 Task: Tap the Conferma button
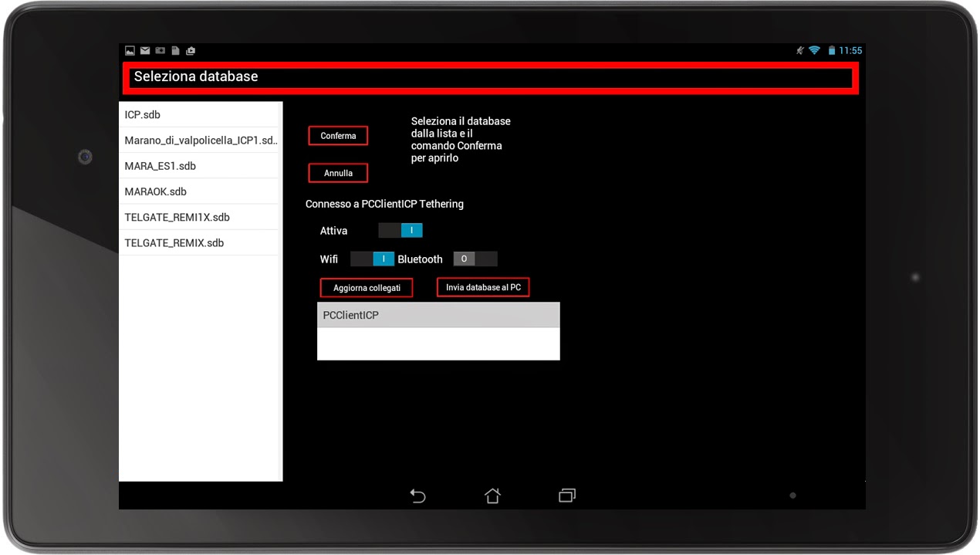338,136
